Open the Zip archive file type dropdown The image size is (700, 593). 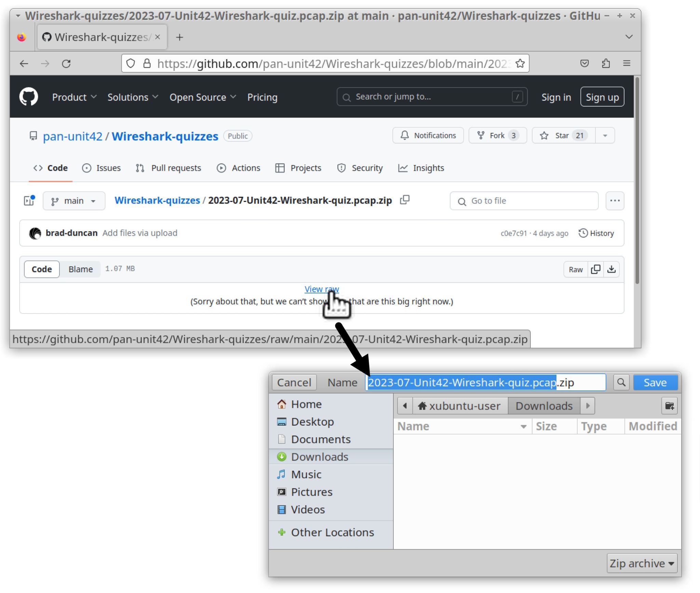642,563
